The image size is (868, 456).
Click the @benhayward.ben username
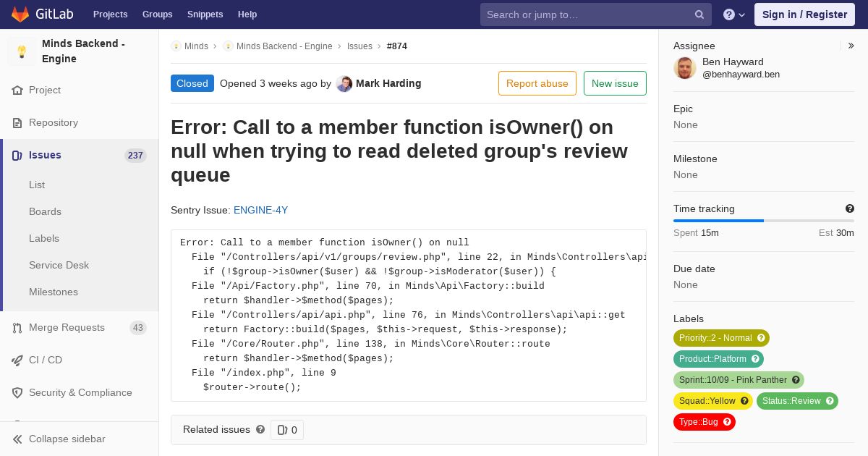coord(741,75)
